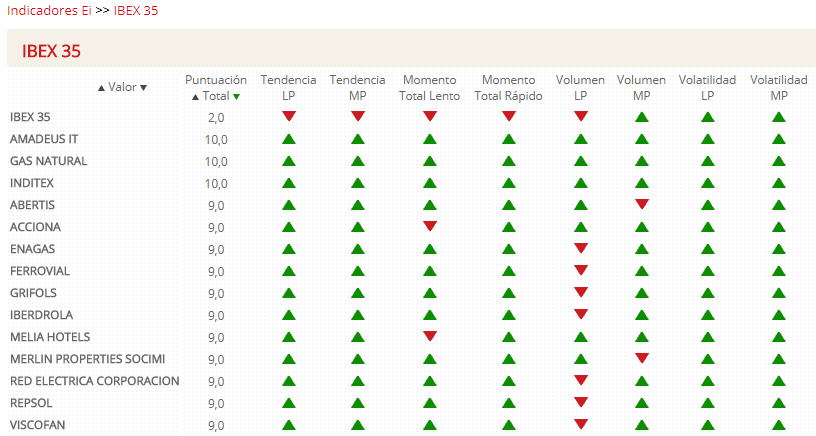Click IBERDROLA Volumen LP red down arrow
This screenshot has height=436, width=816.
tap(581, 314)
